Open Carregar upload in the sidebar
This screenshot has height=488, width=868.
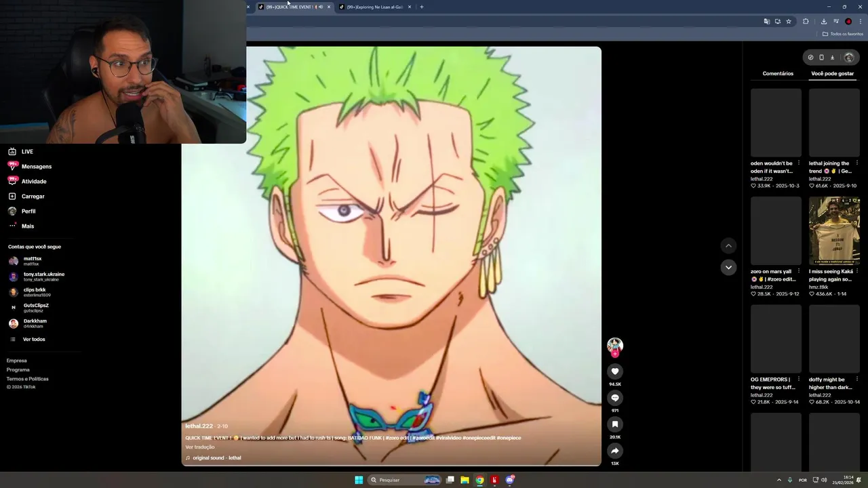(26, 197)
